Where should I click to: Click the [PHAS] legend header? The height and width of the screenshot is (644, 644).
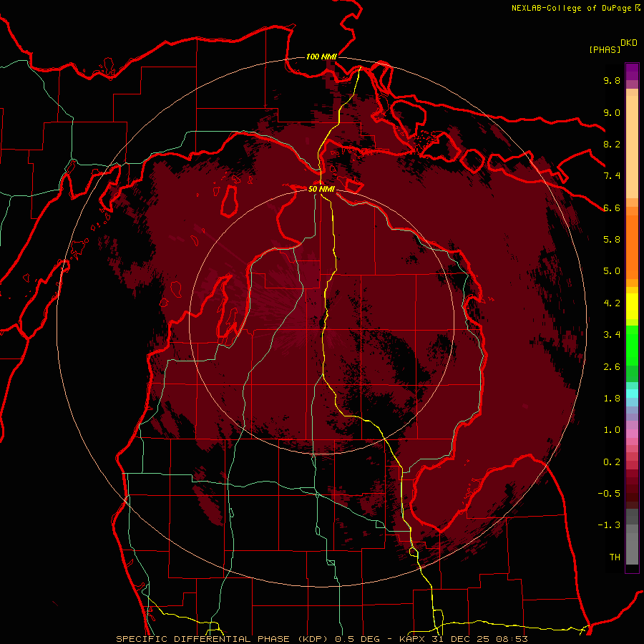(x=605, y=49)
